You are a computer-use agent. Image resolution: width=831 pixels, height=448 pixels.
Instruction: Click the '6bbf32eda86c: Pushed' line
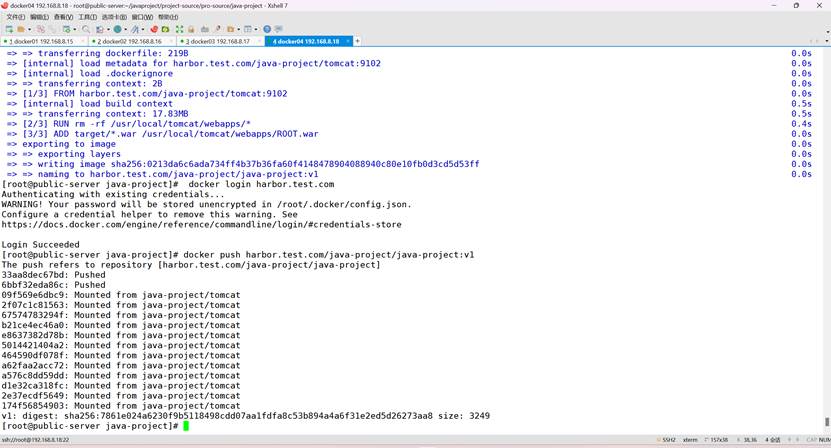coord(54,285)
